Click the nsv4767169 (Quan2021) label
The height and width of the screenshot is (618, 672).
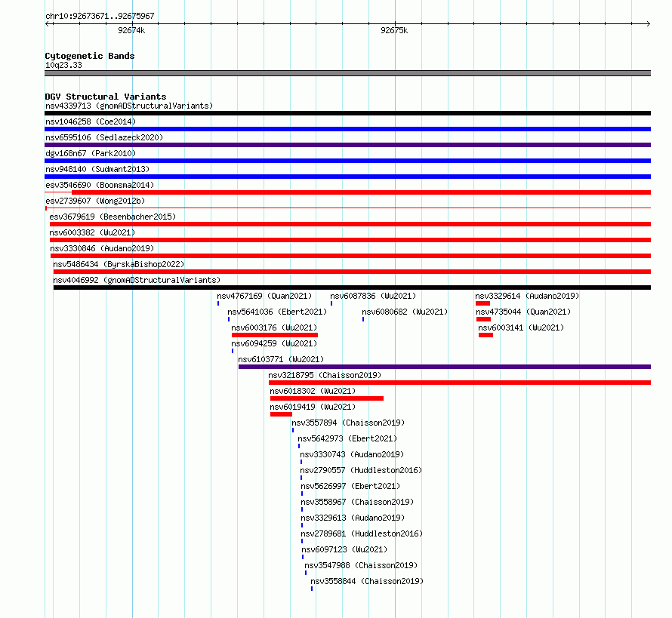264,296
